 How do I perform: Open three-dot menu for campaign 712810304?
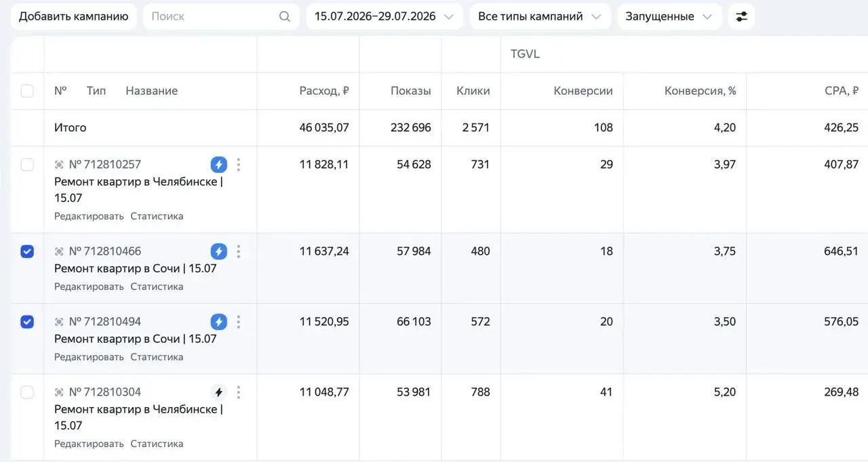(238, 392)
